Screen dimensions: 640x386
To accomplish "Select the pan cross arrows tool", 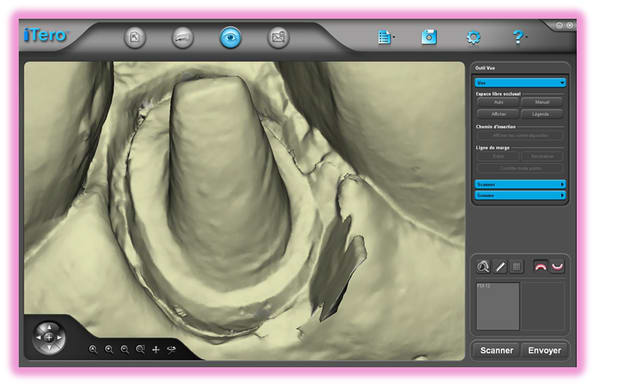I will coord(156,349).
